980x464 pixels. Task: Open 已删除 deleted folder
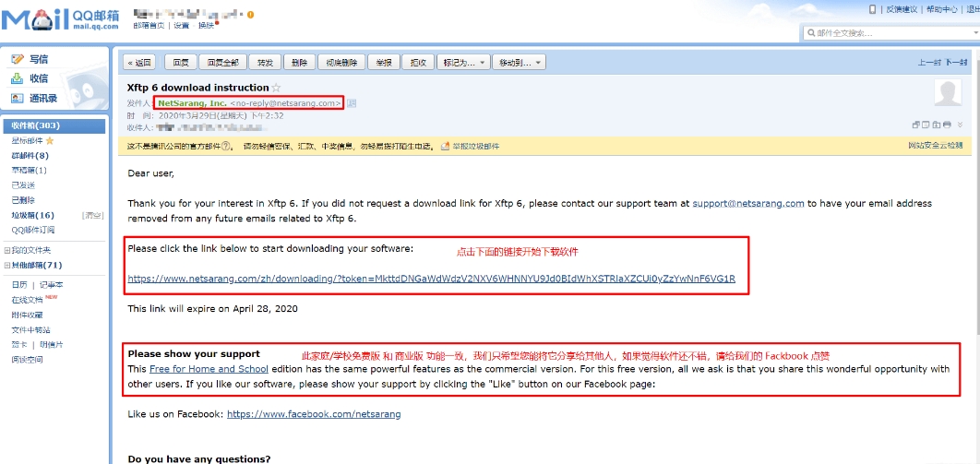(23, 200)
